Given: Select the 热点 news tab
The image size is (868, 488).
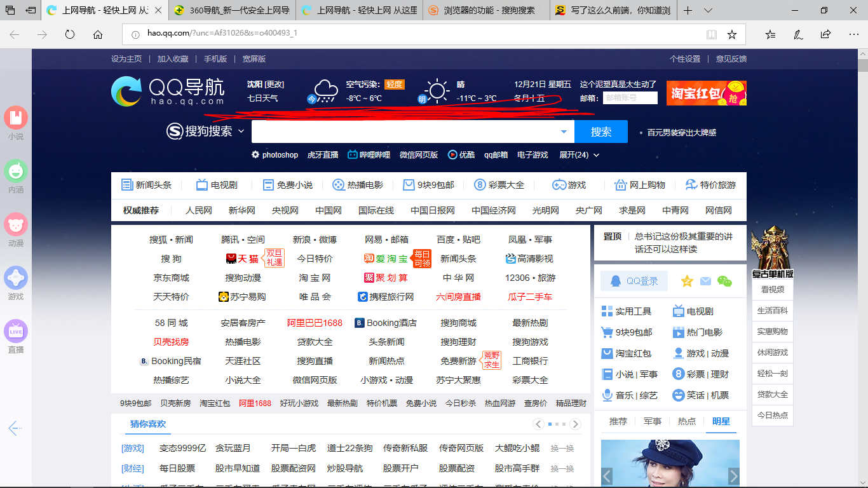Looking at the screenshot, I should tap(686, 421).
